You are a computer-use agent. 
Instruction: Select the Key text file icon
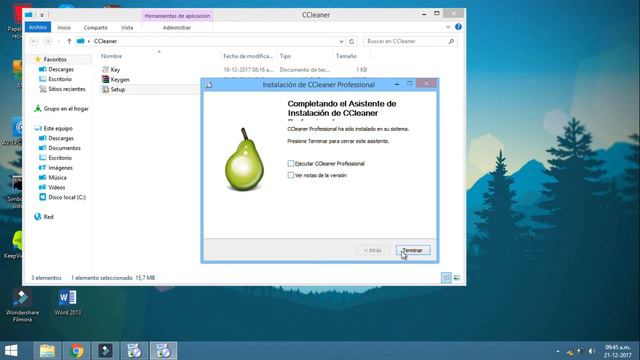(x=106, y=70)
